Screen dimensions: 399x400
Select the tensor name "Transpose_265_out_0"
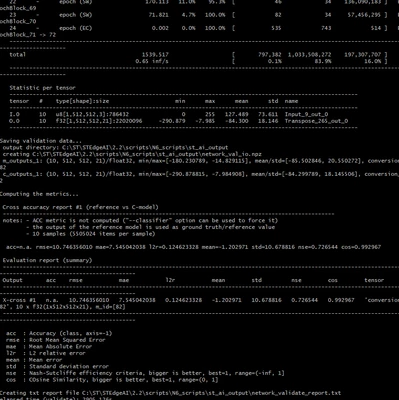pyautogui.click(x=316, y=121)
